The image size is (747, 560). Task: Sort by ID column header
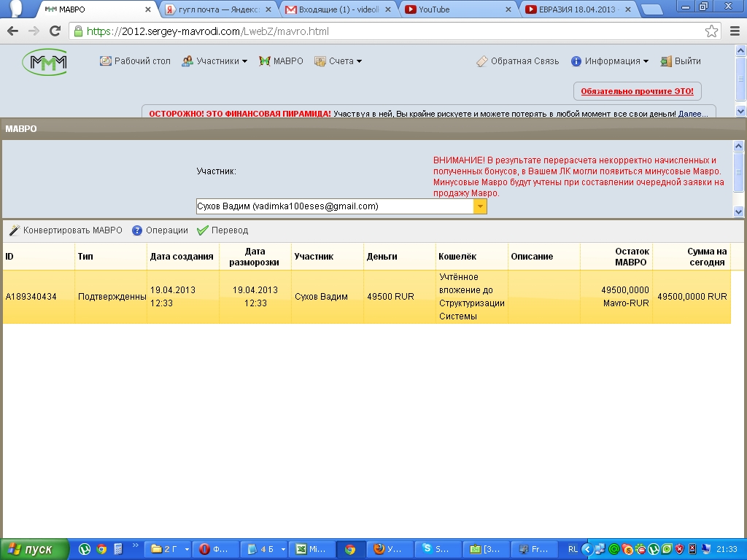(x=39, y=257)
